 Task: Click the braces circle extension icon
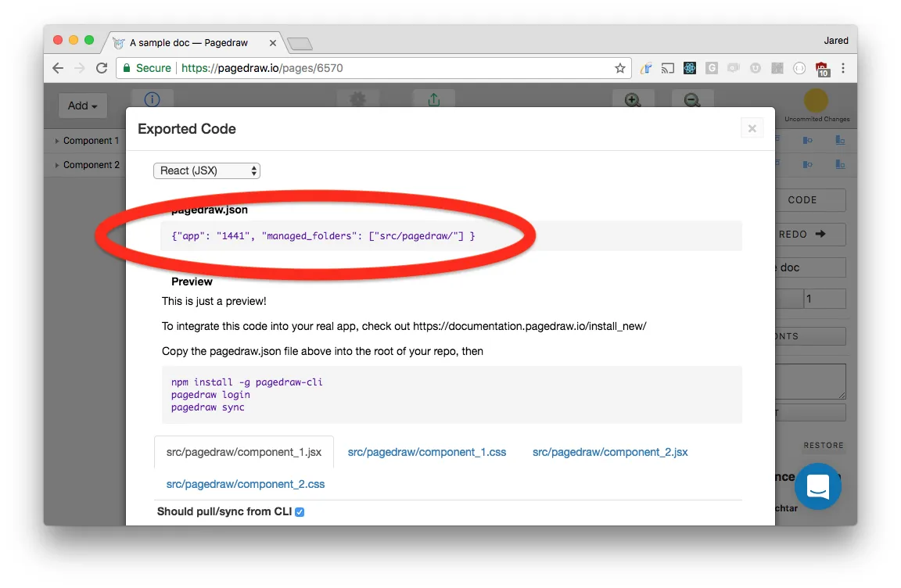pyautogui.click(x=799, y=68)
